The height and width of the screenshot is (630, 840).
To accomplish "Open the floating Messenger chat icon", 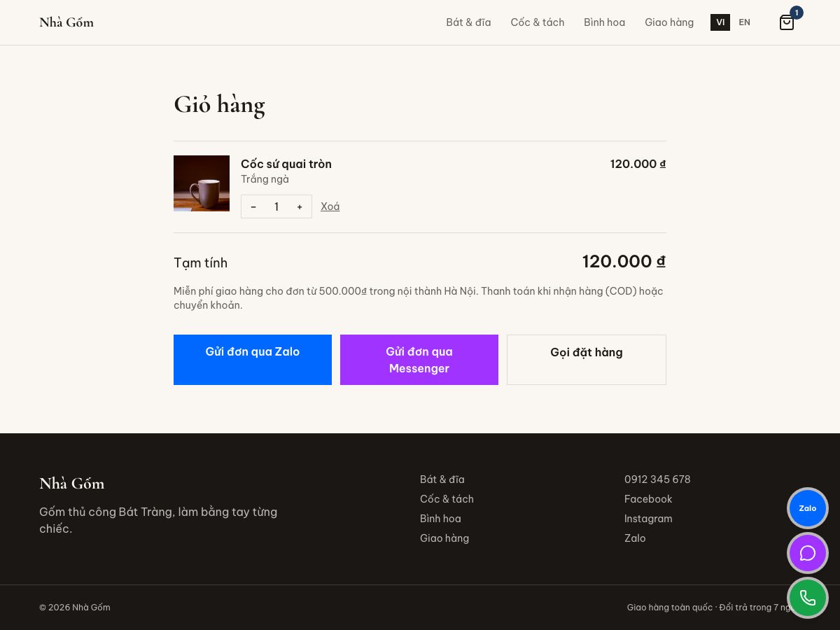I will click(x=808, y=553).
